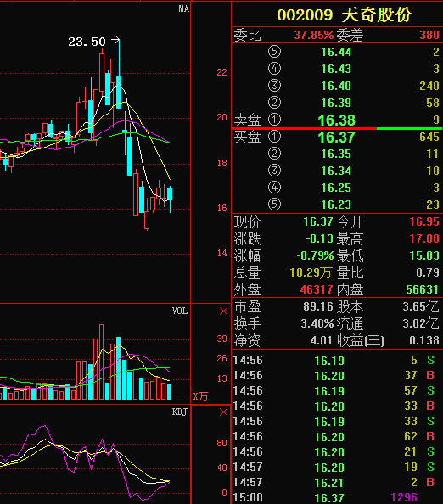Image resolution: width=443 pixels, height=504 pixels.
Task: Click 总量 value 10.29万
Action: click(x=311, y=272)
